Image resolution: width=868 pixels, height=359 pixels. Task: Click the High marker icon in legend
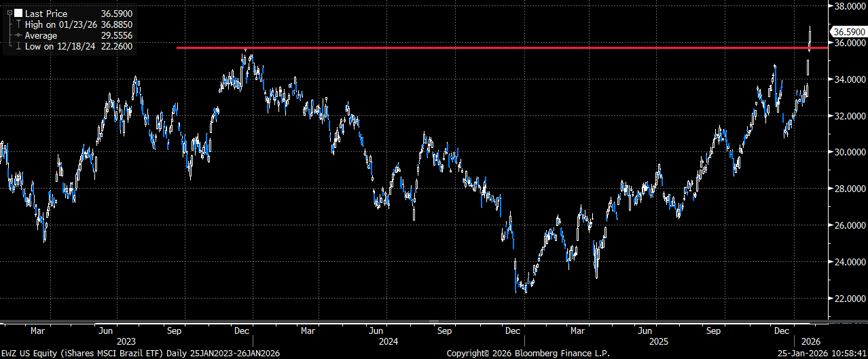pos(17,24)
